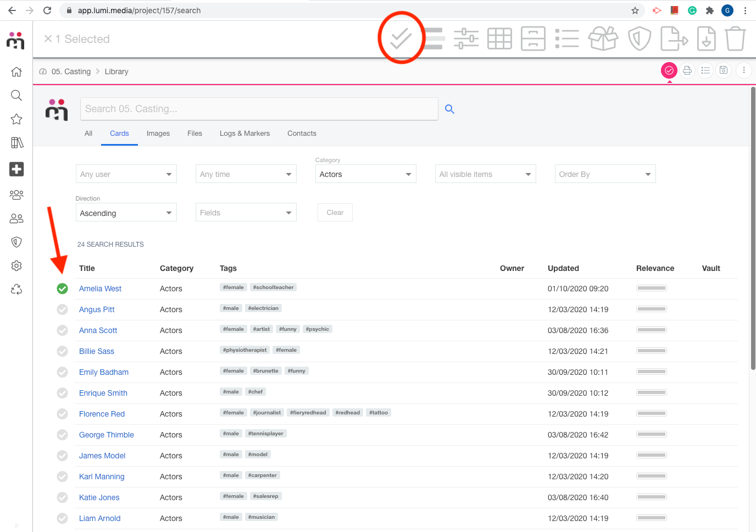The image size is (756, 532).
Task: Select the Billie Sass row checkbox
Action: point(63,351)
